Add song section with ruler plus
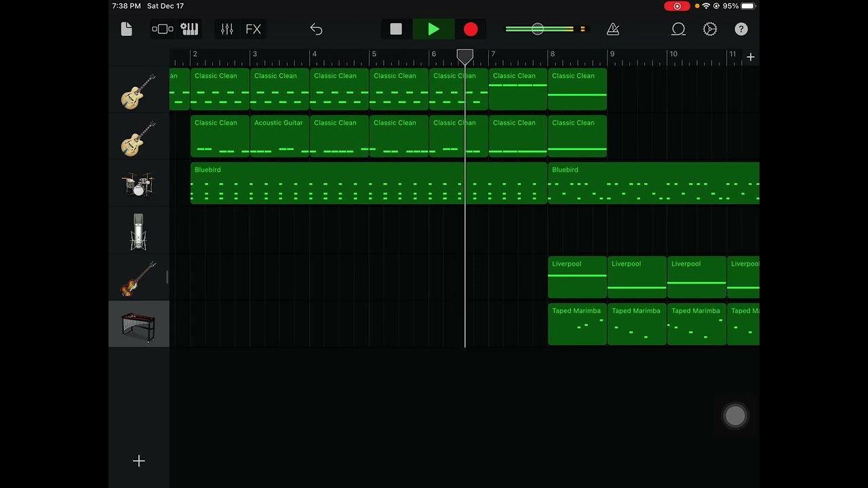The width and height of the screenshot is (868, 488). pyautogui.click(x=751, y=58)
